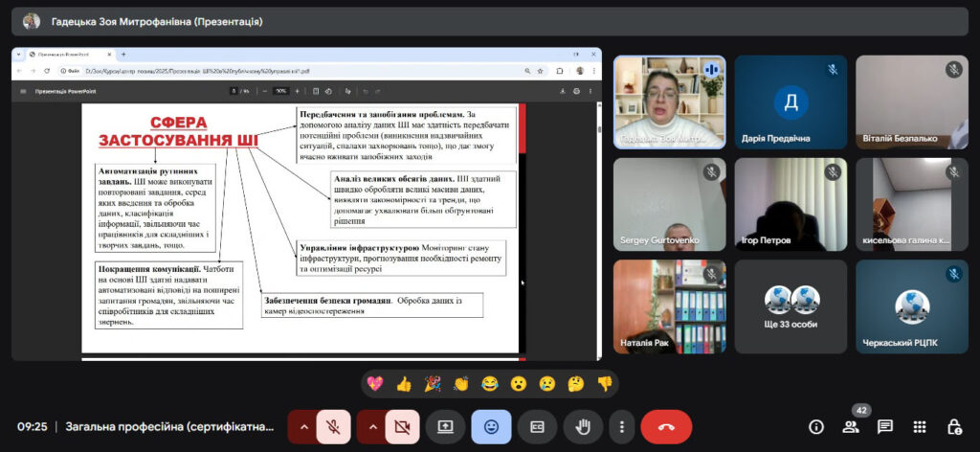The height and width of the screenshot is (452, 980).
Task: Expand video settings chevron beside camera
Action: (x=372, y=427)
